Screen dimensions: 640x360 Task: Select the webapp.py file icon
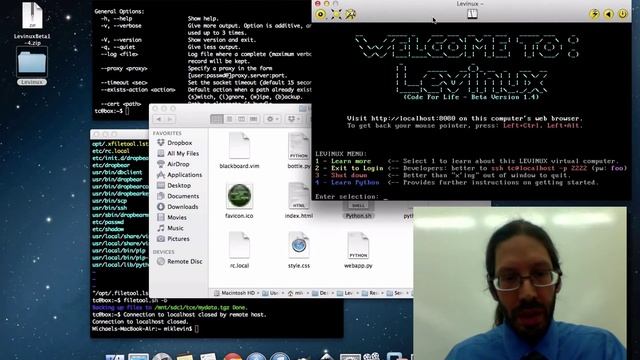tap(358, 245)
